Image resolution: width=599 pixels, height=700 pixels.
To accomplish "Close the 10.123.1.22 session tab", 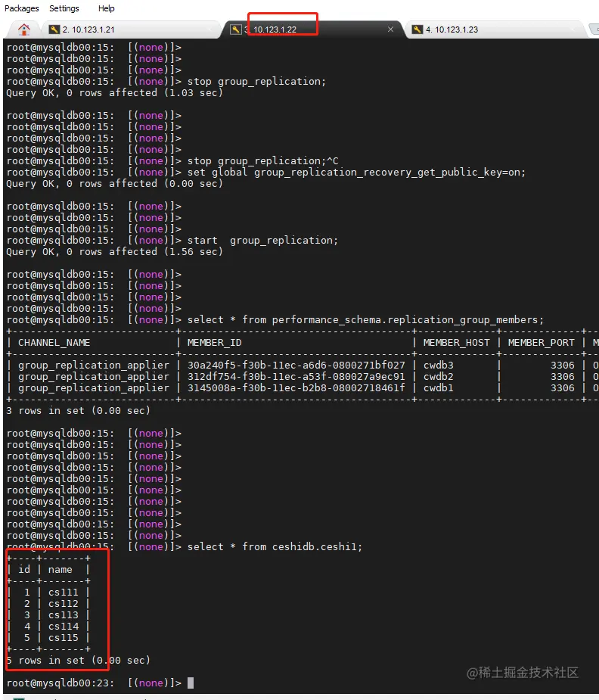I will [390, 30].
